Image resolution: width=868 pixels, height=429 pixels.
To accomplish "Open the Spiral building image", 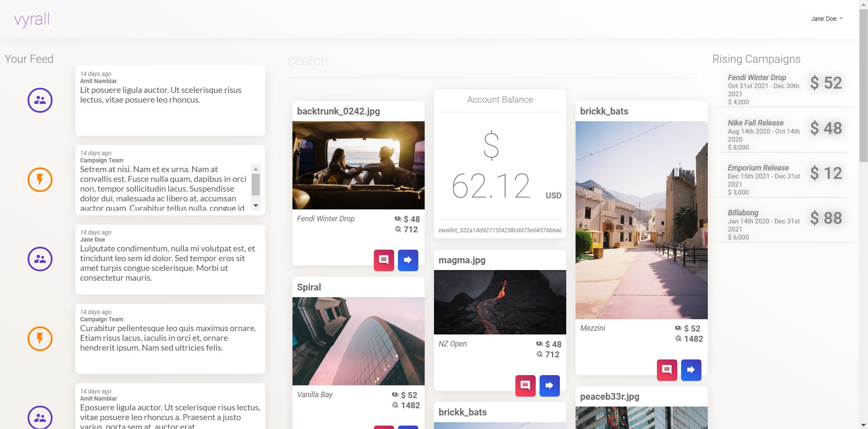I will pos(359,341).
